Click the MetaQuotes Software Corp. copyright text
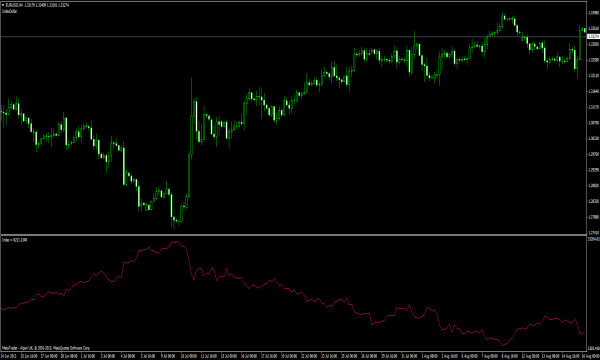600x360 pixels. (x=46, y=348)
